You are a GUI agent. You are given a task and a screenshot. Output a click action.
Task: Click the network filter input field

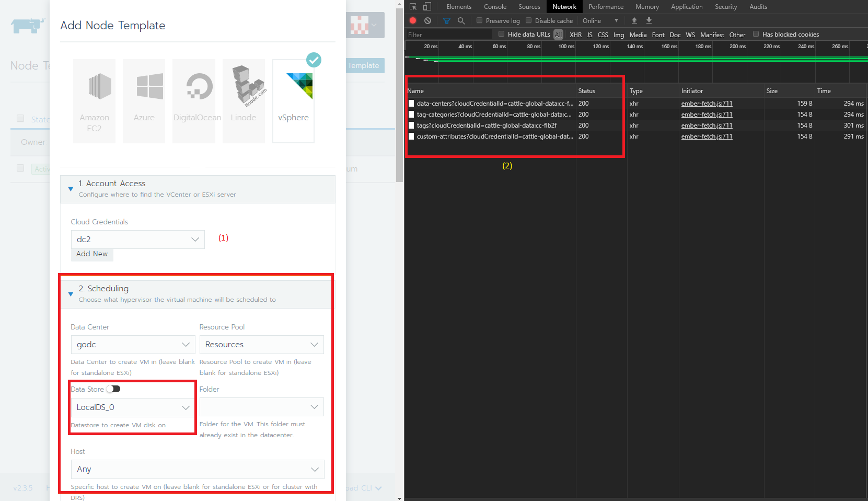tap(447, 34)
